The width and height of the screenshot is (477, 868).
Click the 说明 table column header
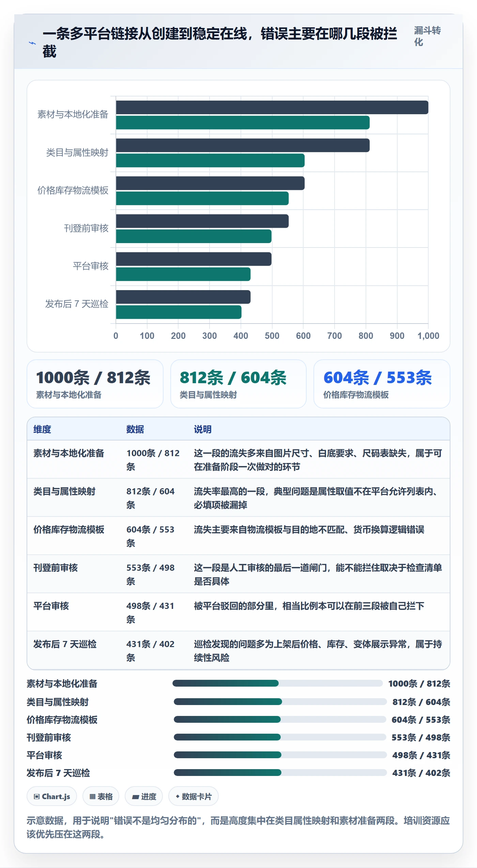click(x=203, y=429)
